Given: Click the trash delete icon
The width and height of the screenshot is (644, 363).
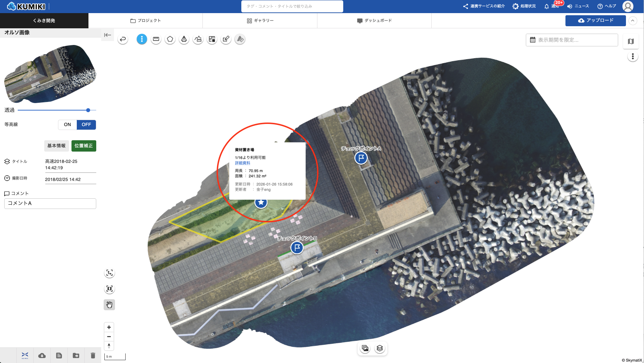Looking at the screenshot, I should click(x=93, y=356).
